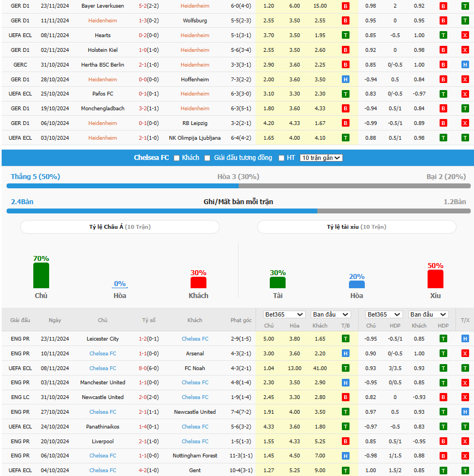This screenshot has height=476, width=474.
Task: Click the red X badge in the Liverpool row
Action: 465,442
